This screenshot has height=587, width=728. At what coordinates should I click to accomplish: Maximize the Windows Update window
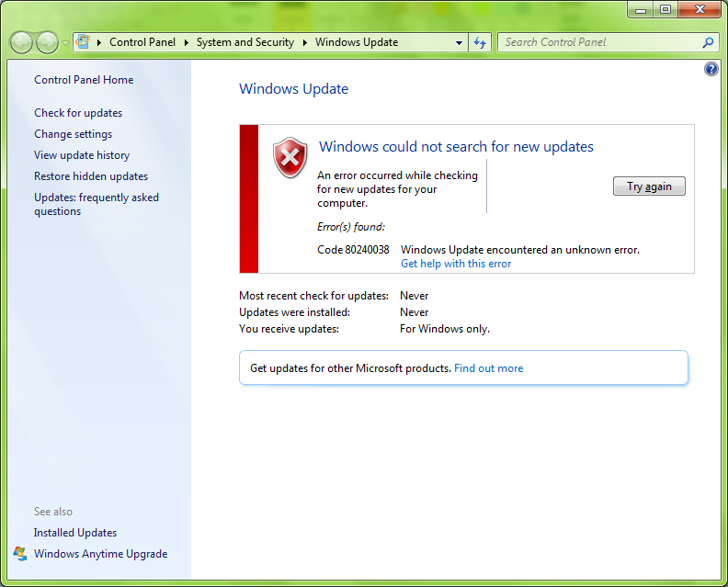point(665,10)
